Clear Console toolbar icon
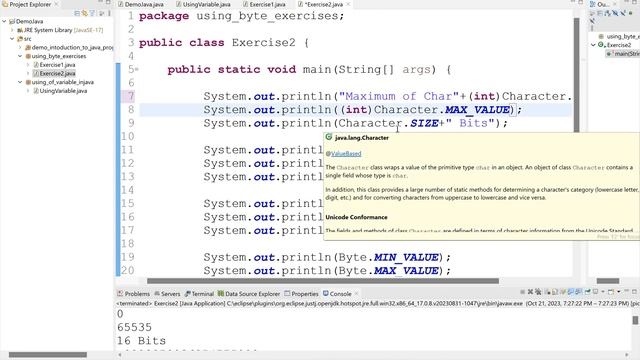The height and width of the screenshot is (360, 640). [548, 292]
